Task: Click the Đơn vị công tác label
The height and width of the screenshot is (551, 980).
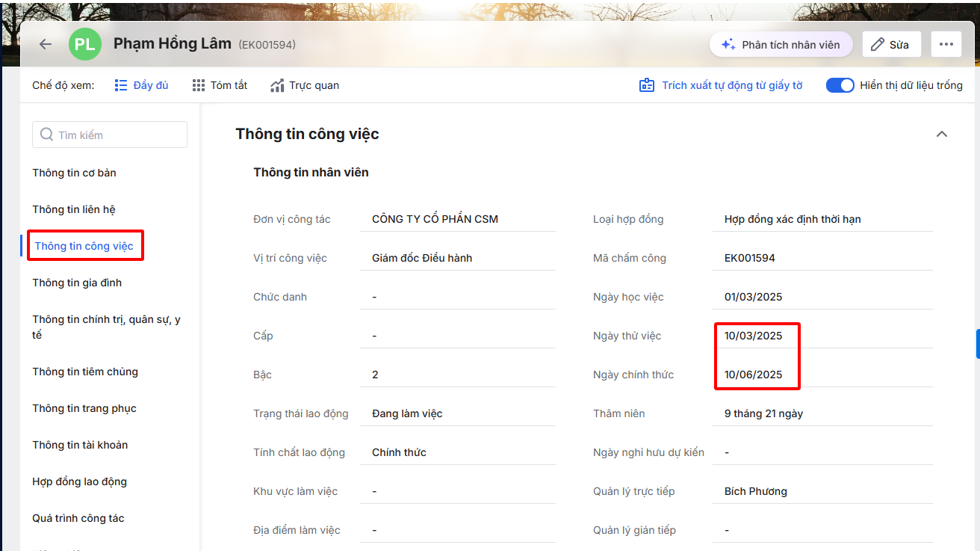Action: click(292, 219)
